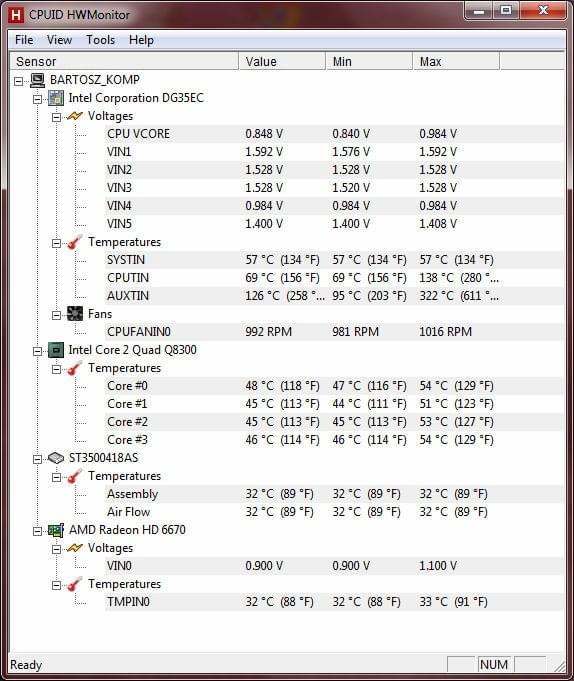Select the CPUFANIN0 fan row
574x681 pixels.
tap(334, 332)
